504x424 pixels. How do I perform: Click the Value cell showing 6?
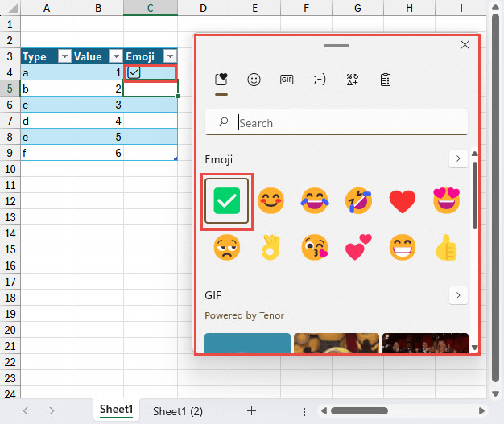point(97,153)
